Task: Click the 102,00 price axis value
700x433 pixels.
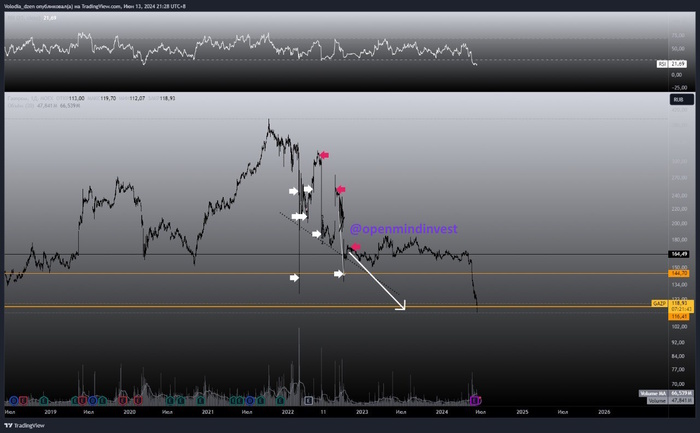Action: click(x=679, y=327)
